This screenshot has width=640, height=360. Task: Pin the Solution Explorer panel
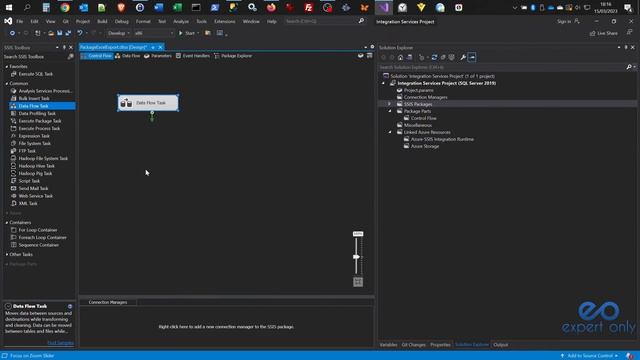626,47
